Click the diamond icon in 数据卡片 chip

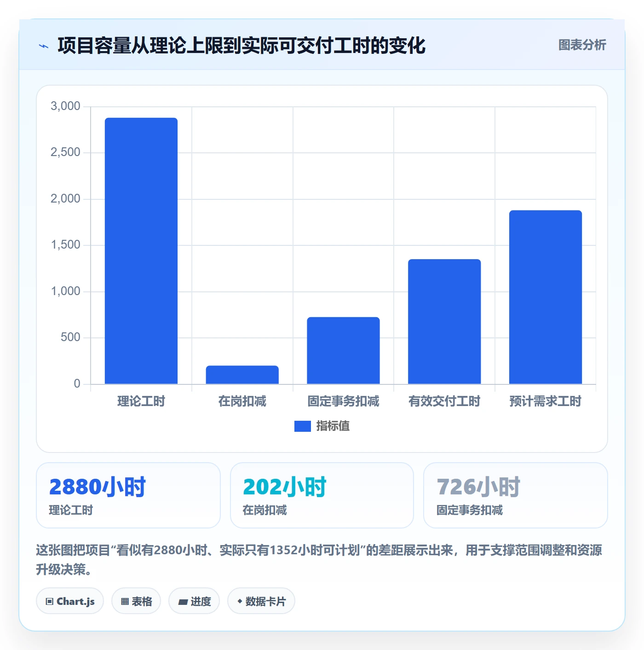click(x=240, y=601)
